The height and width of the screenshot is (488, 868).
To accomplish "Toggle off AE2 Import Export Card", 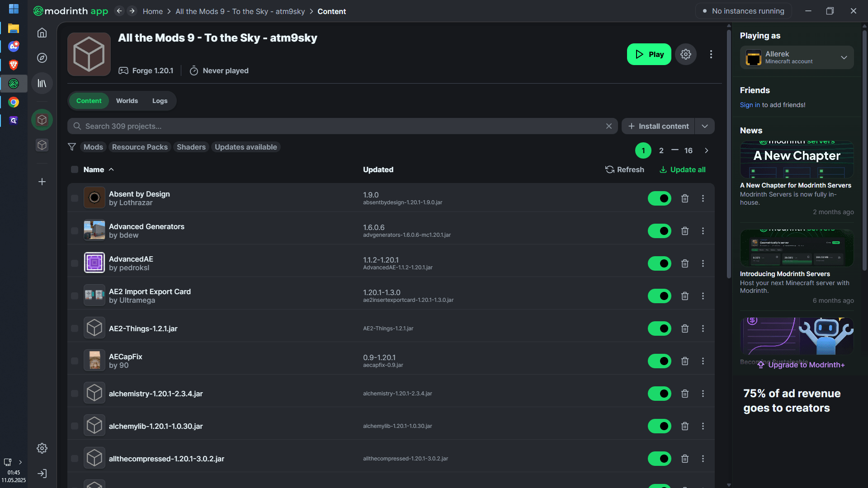I will tap(660, 296).
